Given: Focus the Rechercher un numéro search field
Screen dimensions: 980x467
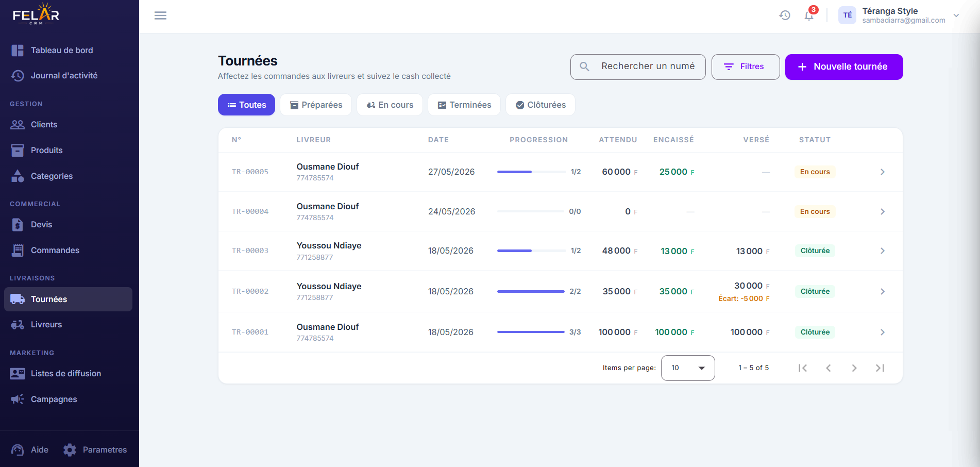Looking at the screenshot, I should tap(638, 67).
